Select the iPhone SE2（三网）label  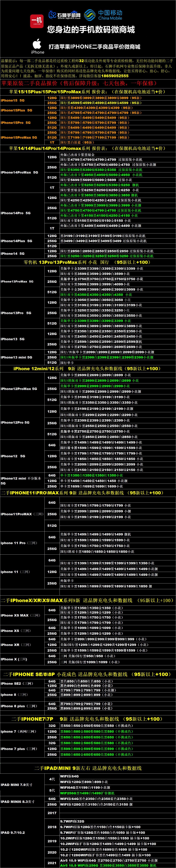(17, 684)
